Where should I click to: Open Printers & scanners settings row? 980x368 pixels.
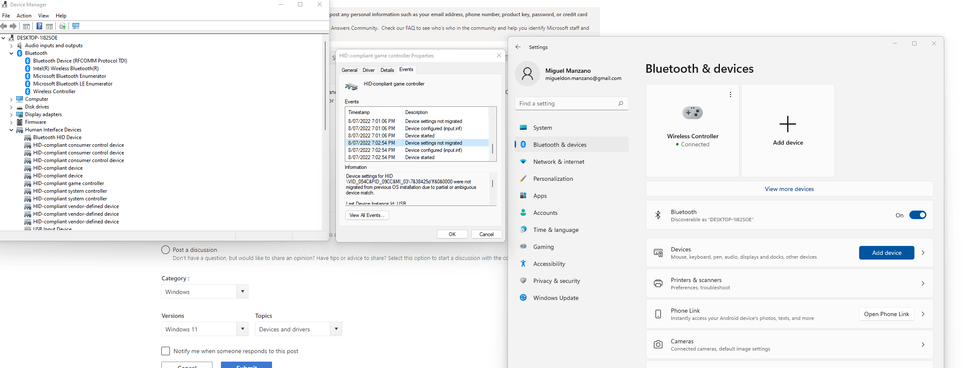tap(789, 283)
